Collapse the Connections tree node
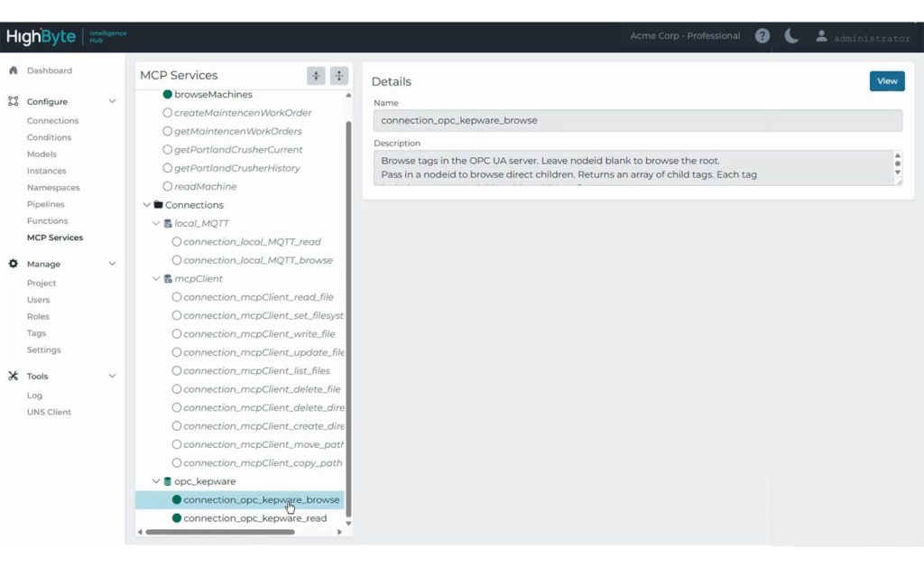 (x=147, y=205)
